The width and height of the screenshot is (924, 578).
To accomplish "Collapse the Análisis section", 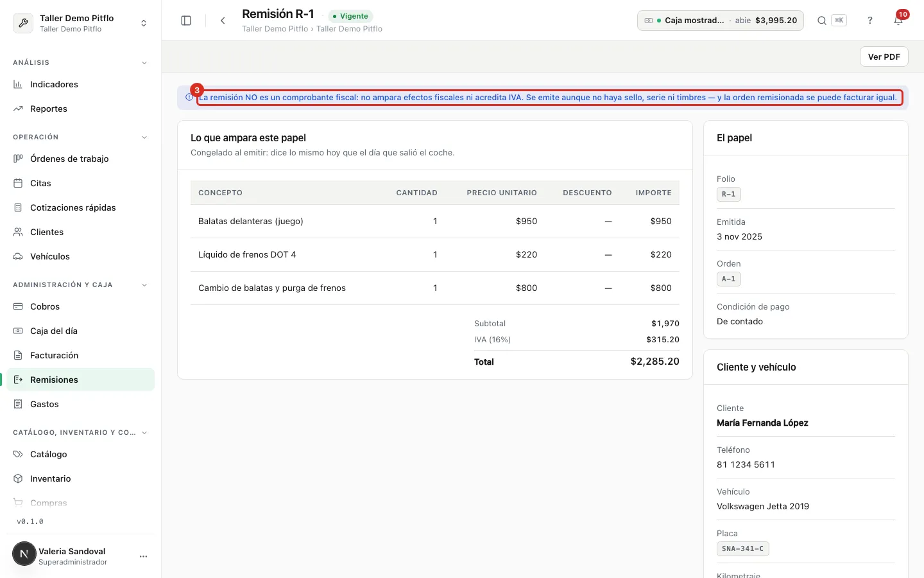I will (144, 63).
